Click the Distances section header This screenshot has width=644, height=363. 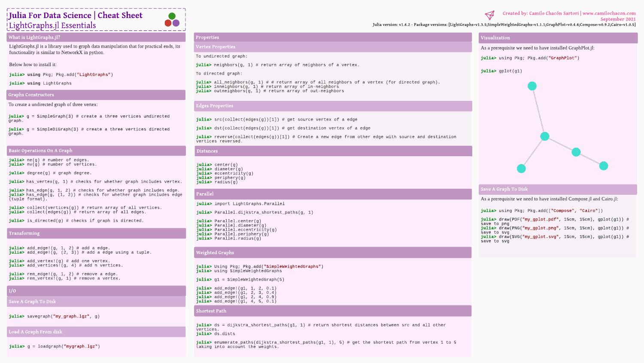pos(207,151)
